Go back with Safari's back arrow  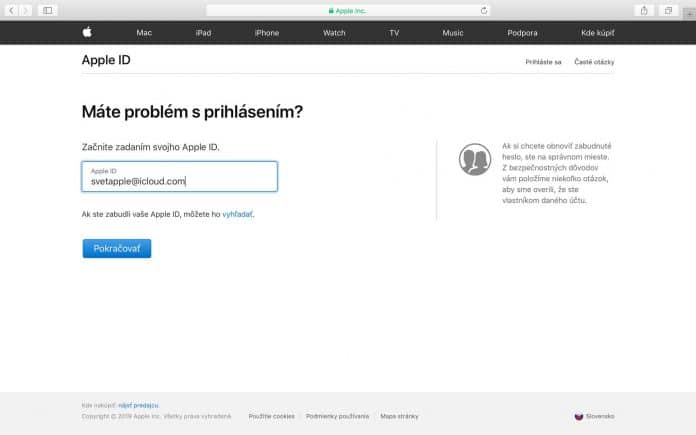tap(11, 10)
